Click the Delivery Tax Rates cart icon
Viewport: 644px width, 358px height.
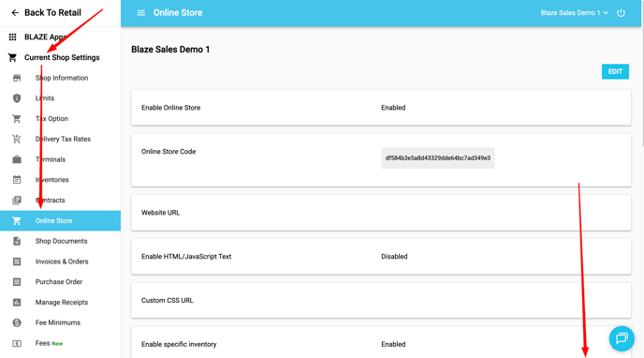[17, 139]
